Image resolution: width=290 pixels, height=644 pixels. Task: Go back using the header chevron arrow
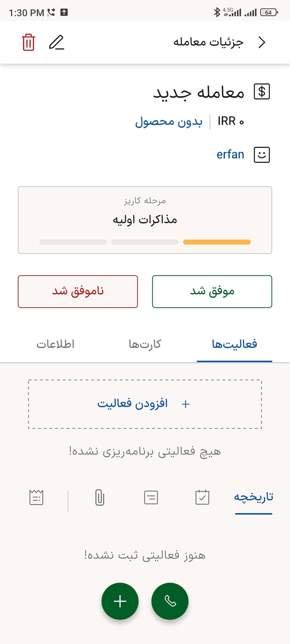tap(262, 42)
